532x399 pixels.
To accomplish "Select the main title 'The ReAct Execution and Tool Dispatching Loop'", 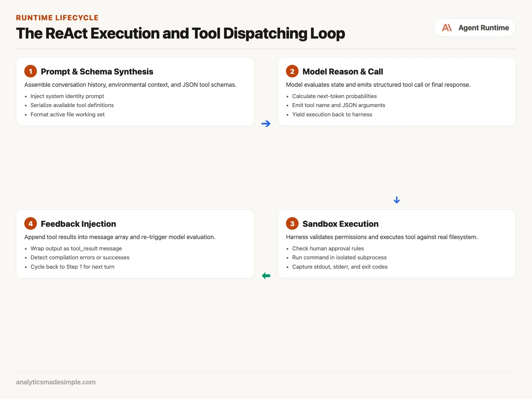I will 181,33.
